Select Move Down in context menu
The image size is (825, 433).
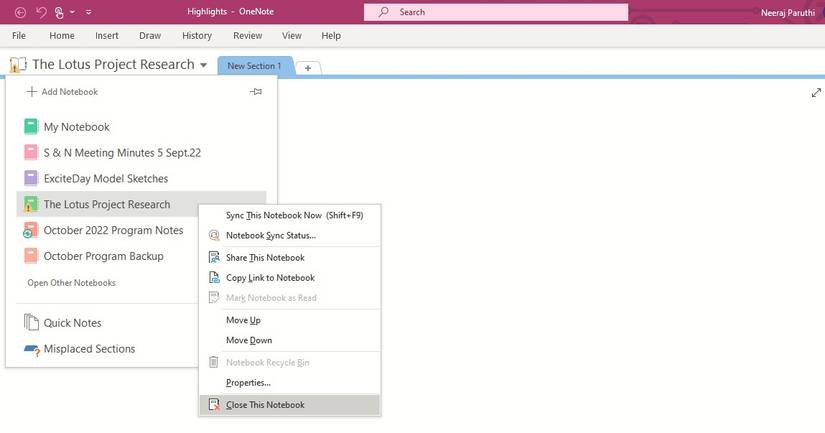tap(289, 340)
